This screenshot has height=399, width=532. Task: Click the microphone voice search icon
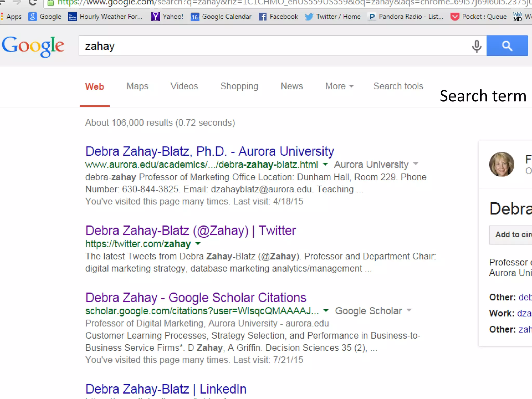(476, 46)
